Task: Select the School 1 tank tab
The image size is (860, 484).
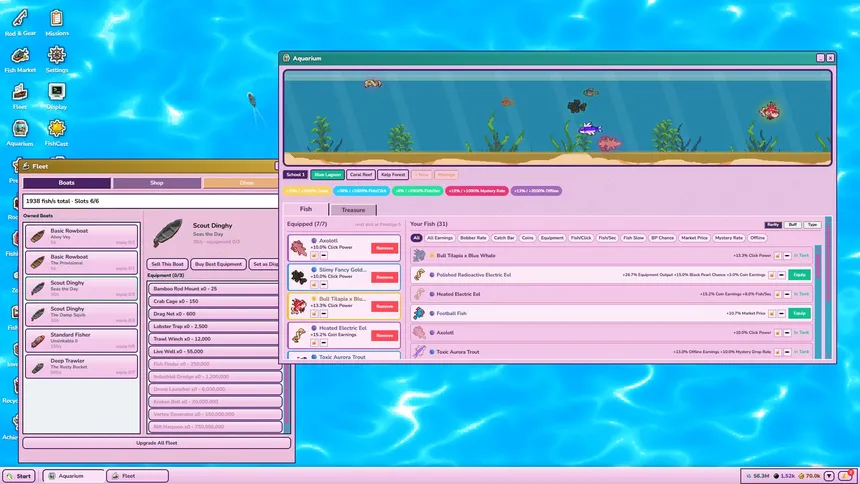Action: click(295, 175)
